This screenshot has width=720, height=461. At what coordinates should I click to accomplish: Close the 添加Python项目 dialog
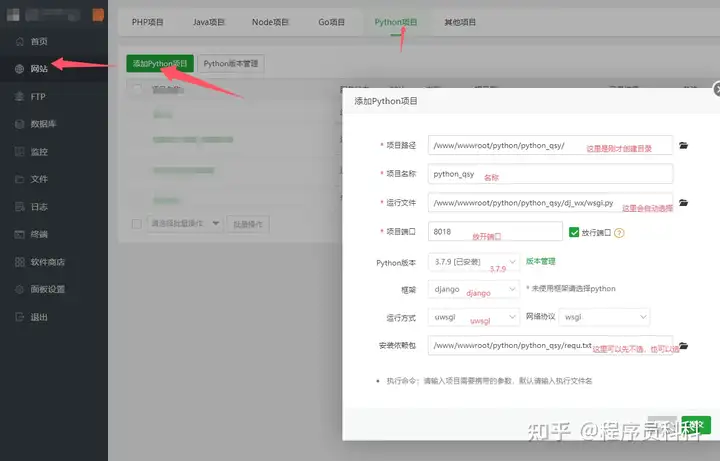tap(717, 89)
